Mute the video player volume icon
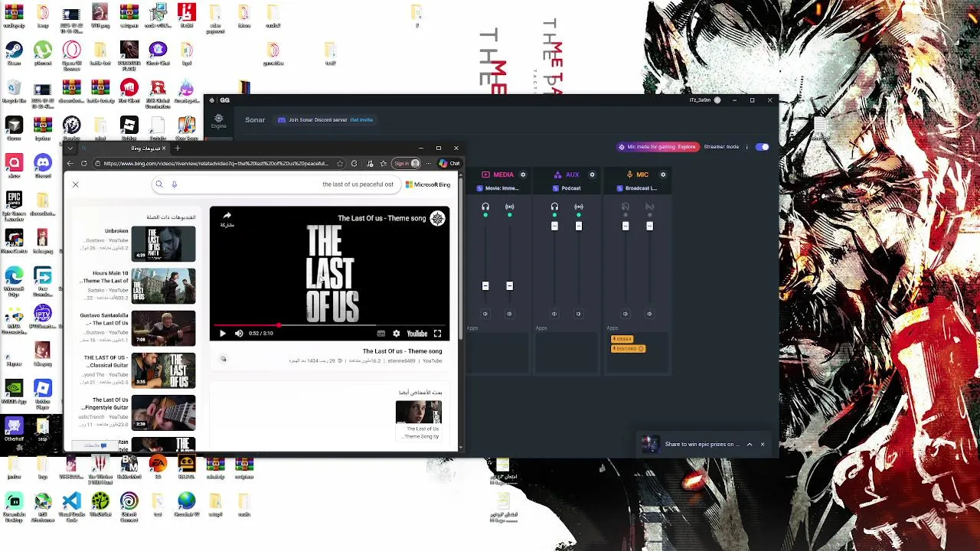The height and width of the screenshot is (551, 980). click(239, 334)
